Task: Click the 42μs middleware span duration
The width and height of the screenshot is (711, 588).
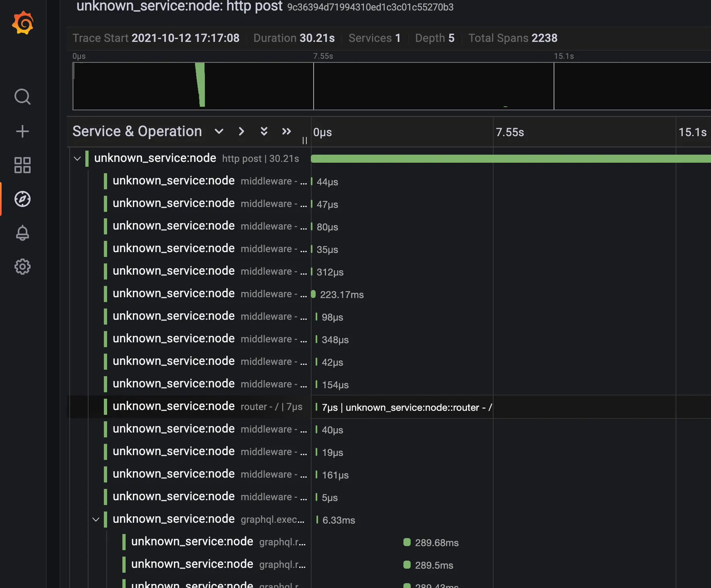Action: 333,362
